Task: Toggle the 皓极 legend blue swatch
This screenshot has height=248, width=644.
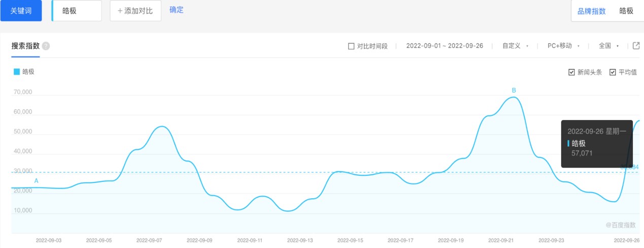Action: point(17,72)
